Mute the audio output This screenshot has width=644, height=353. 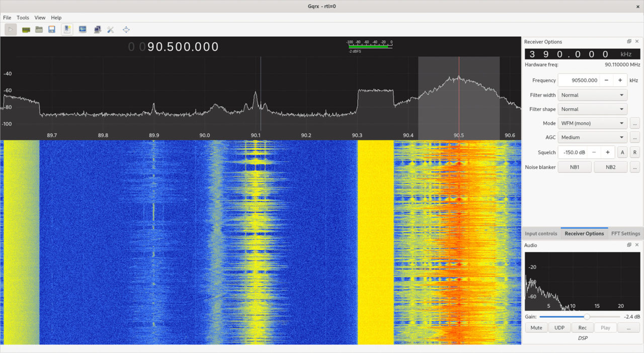(x=536, y=327)
